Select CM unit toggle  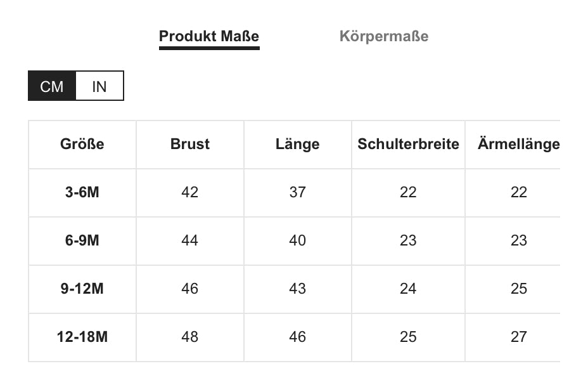pos(52,86)
